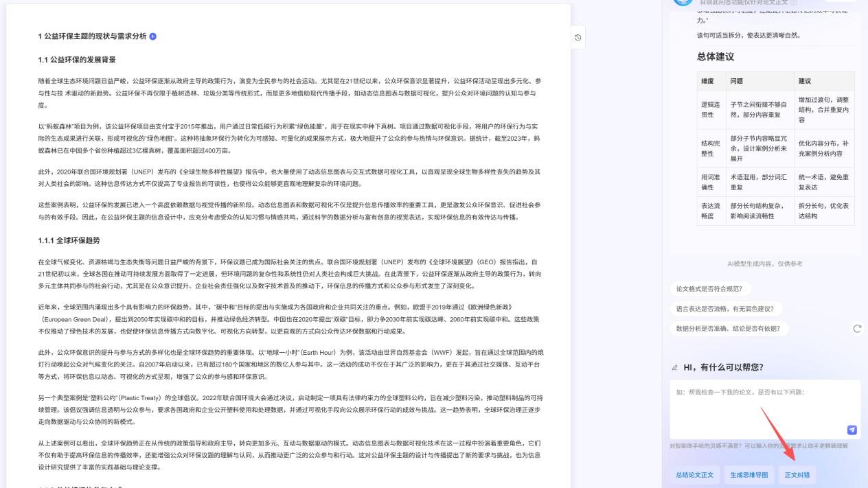
Task: Click cell 统一术语，避免重复表达
Action: click(824, 183)
